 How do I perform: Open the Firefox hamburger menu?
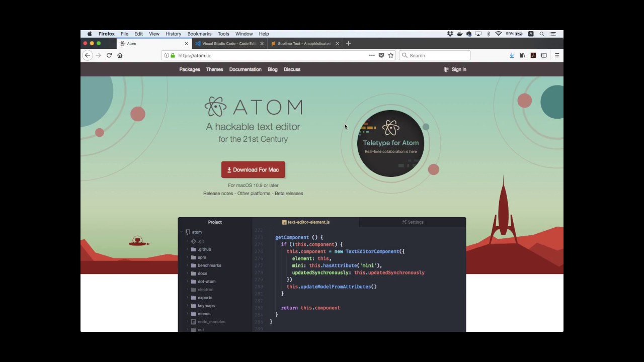[x=557, y=55]
